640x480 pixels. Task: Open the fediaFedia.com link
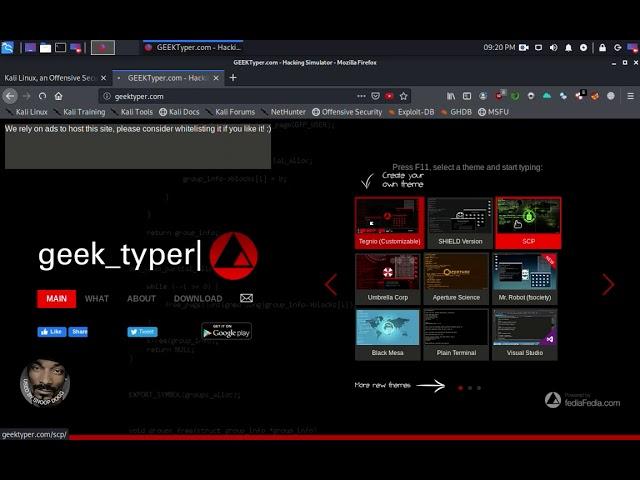[583, 400]
